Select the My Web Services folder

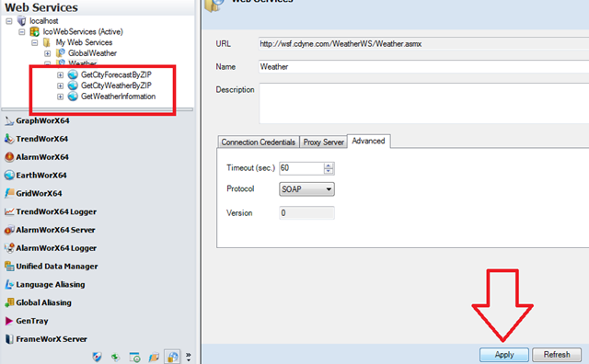[84, 42]
